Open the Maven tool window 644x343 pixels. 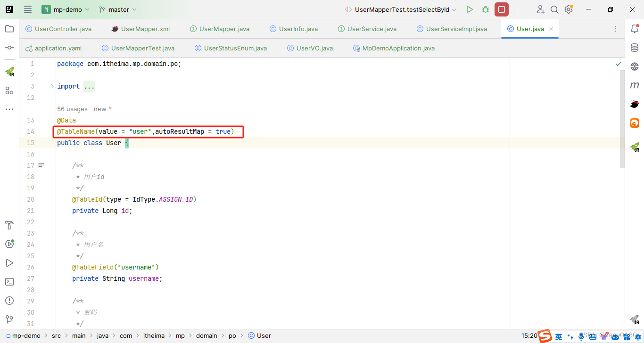point(634,85)
